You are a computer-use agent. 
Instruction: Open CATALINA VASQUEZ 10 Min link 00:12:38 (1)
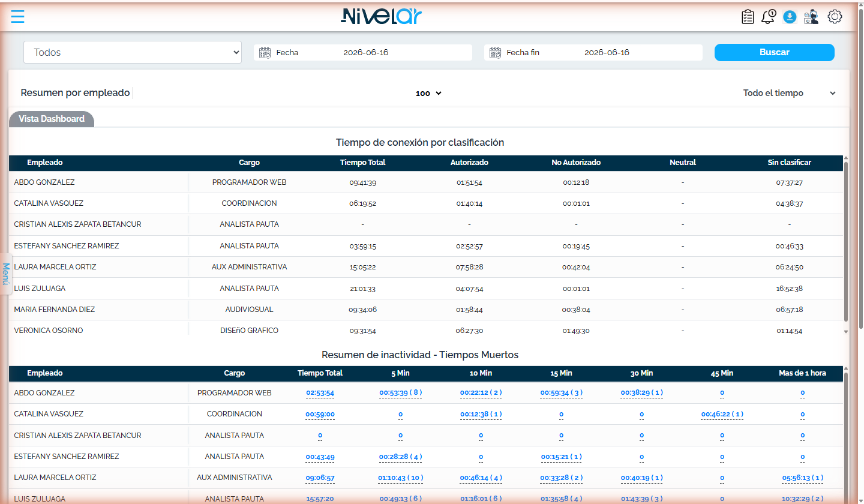(481, 414)
